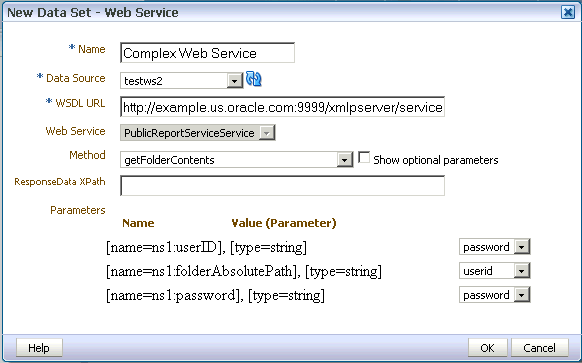
Task: Click the Value (Parameter) column header
Action: click(284, 223)
